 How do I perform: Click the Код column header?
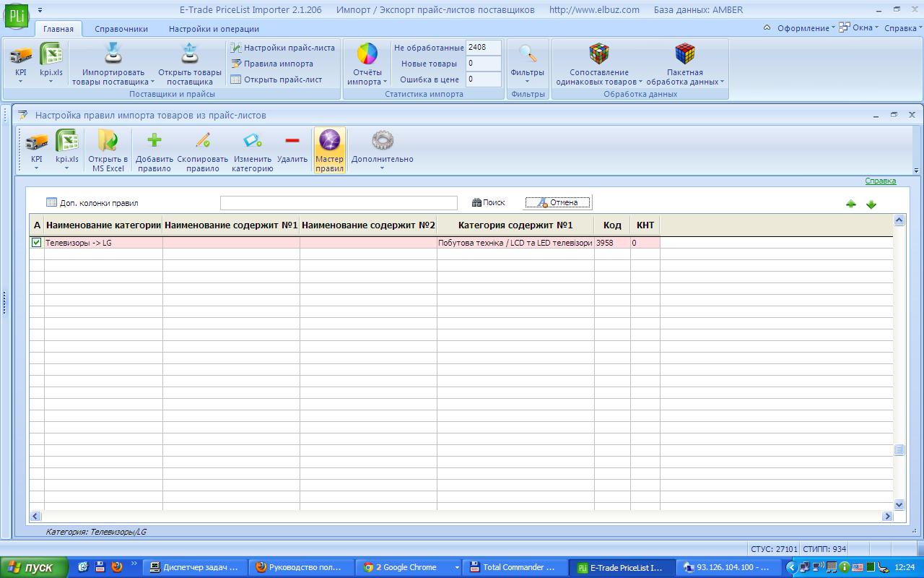point(612,225)
